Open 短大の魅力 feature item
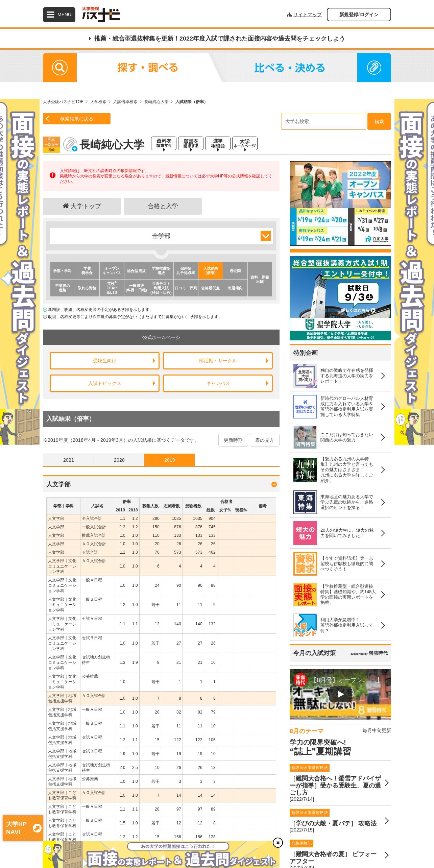Viewport: 434px width, 868px height. tap(340, 533)
